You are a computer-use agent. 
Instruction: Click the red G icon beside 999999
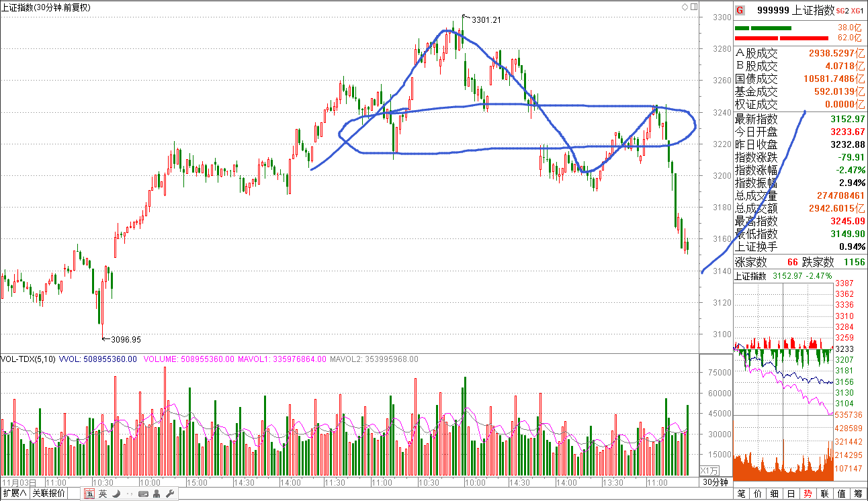[740, 10]
